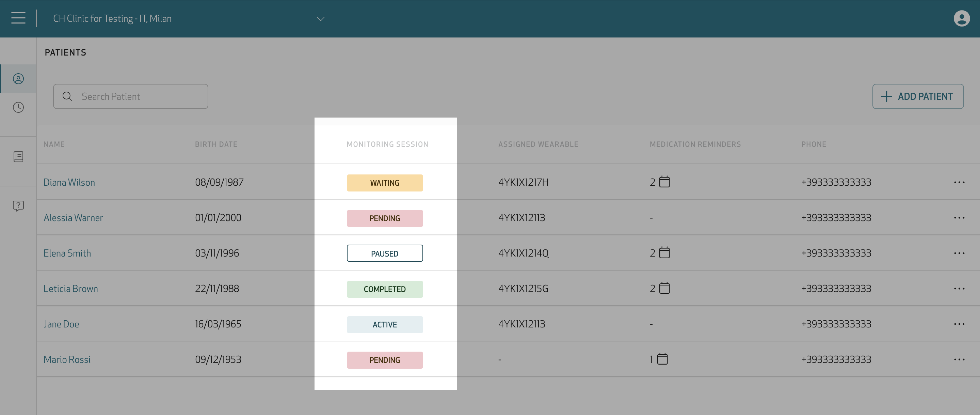Screen dimensions: 980x415
Task: Select birth date 03/11/1996
Action: click(x=217, y=253)
